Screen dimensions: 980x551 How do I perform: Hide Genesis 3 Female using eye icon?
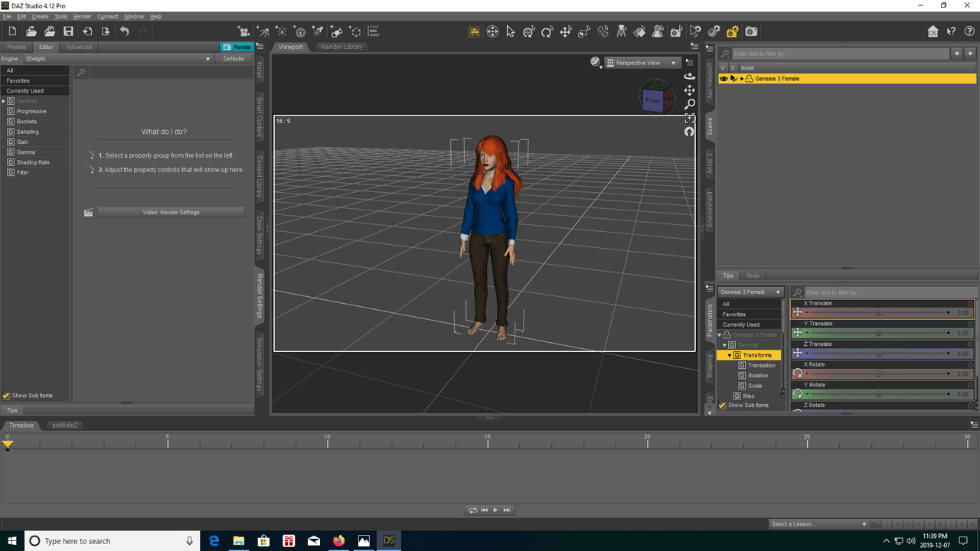(x=724, y=79)
